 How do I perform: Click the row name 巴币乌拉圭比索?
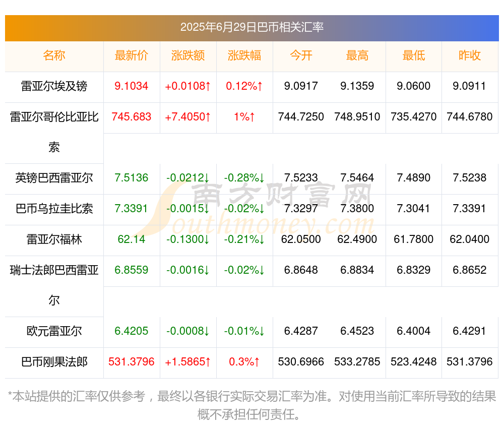coord(54,209)
